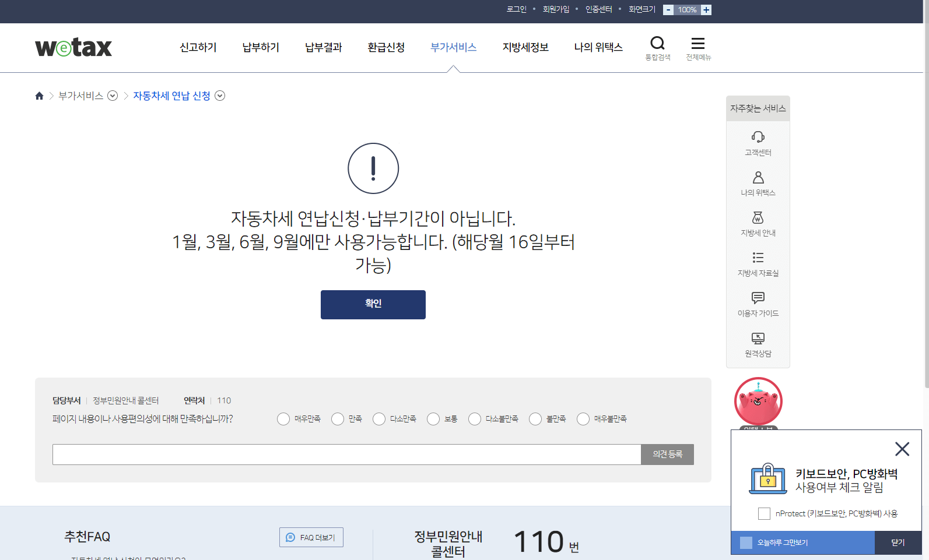The image size is (929, 560).
Task: Open 고객센터 headset icon in sidebar
Action: click(758, 137)
